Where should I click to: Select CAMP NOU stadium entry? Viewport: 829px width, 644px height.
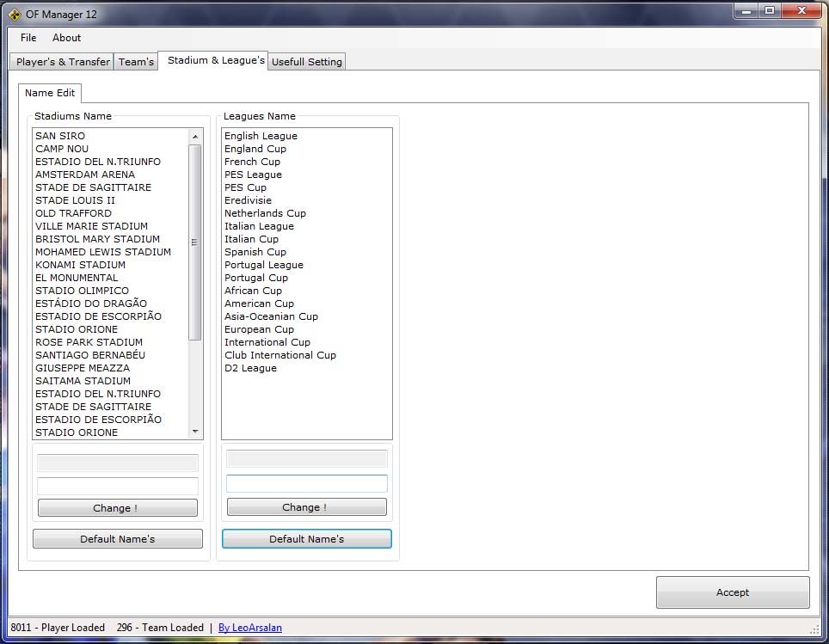(x=62, y=149)
